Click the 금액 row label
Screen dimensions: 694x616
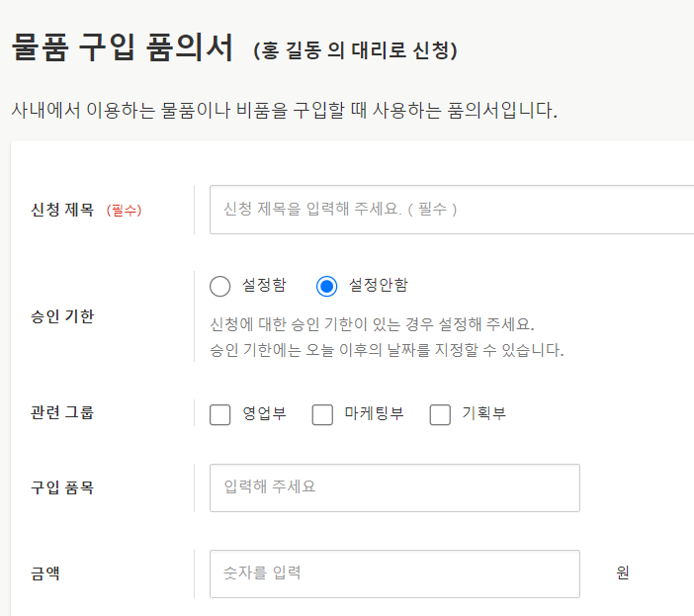[45, 573]
